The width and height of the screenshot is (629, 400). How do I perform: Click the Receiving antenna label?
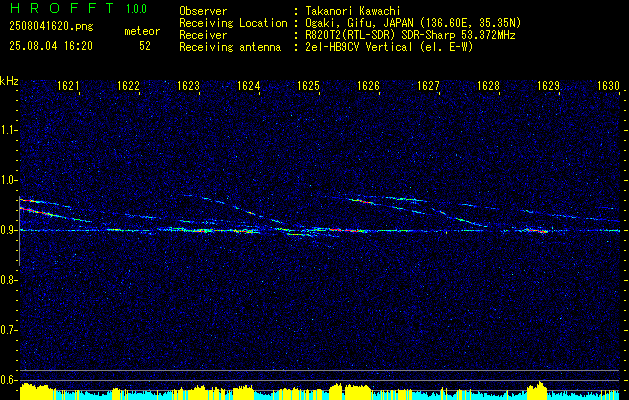coord(230,47)
